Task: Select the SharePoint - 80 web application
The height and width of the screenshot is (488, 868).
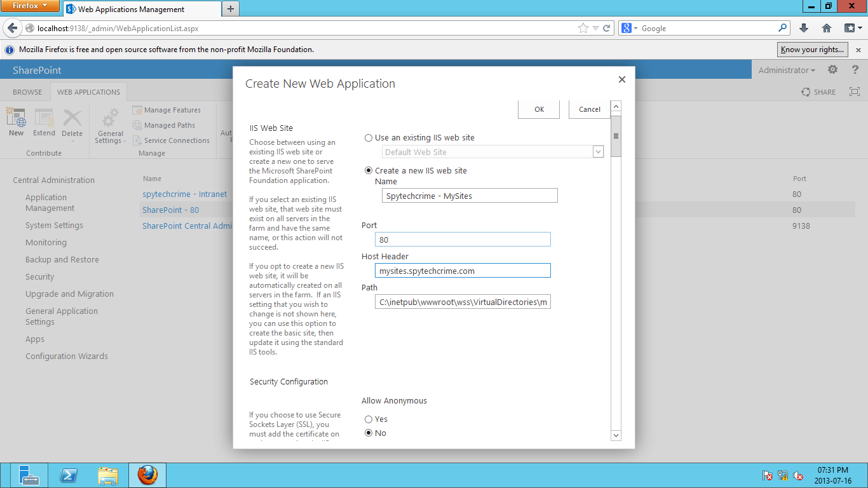Action: (x=170, y=210)
